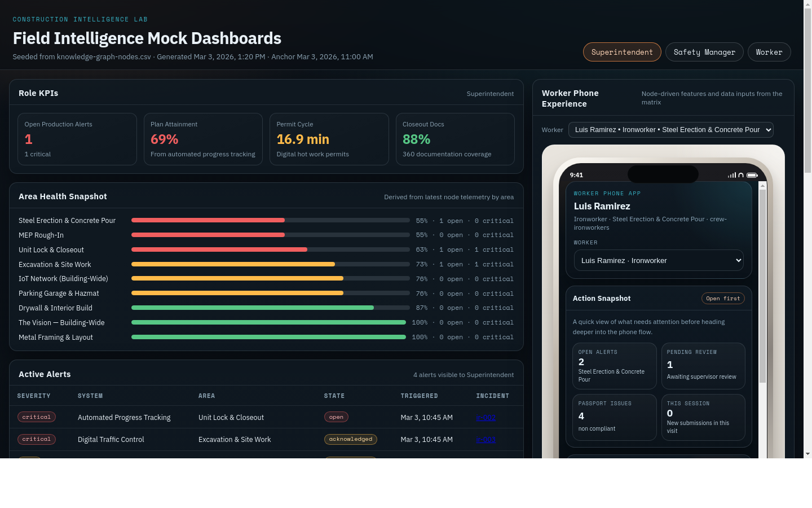
Task: Switch to the Safety Manager role tab
Action: pyautogui.click(x=704, y=52)
